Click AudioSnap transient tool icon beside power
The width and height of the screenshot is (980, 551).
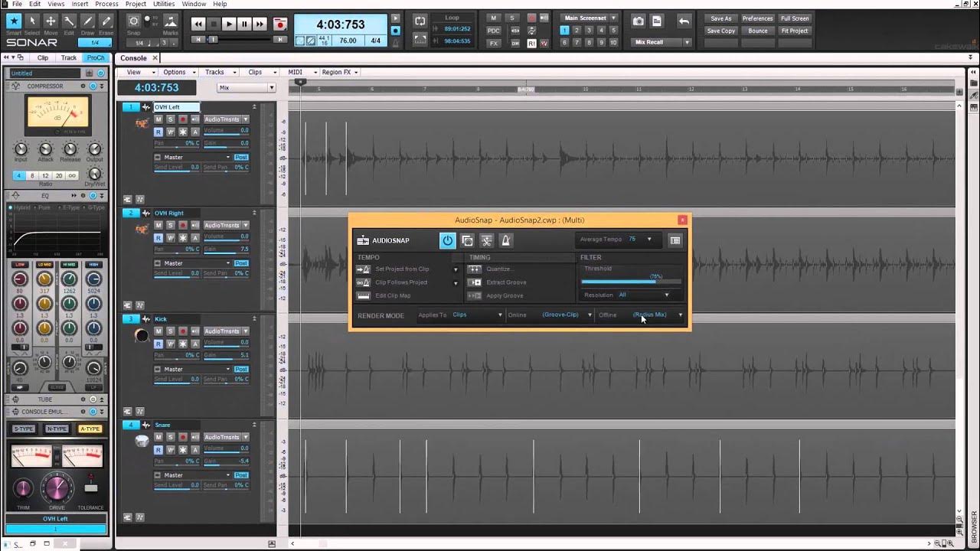point(467,240)
